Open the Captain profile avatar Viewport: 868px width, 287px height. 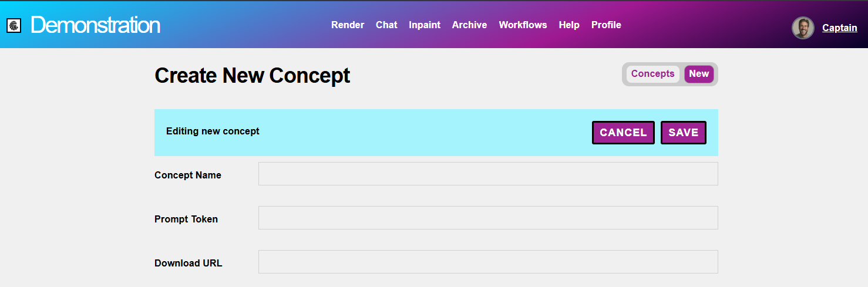point(803,28)
